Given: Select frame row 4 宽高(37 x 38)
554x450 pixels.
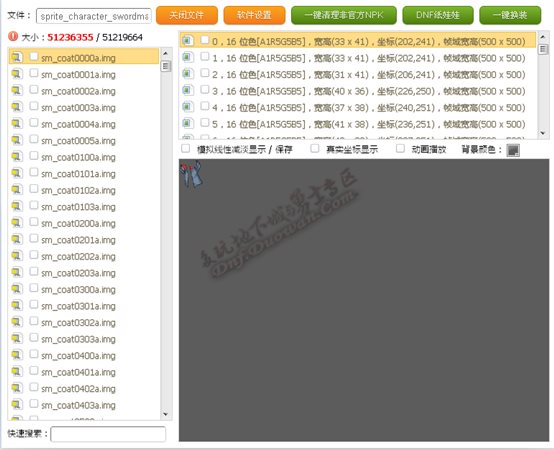Looking at the screenshot, I should 358,108.
